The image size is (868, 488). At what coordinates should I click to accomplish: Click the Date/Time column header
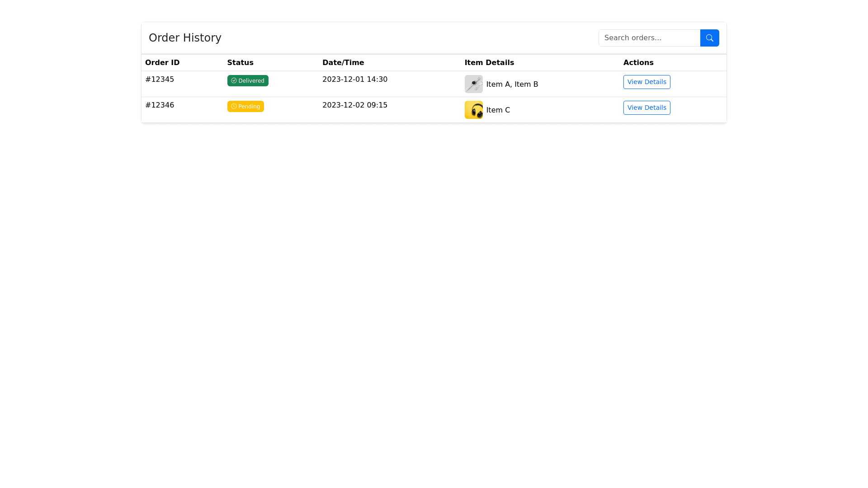coord(343,63)
